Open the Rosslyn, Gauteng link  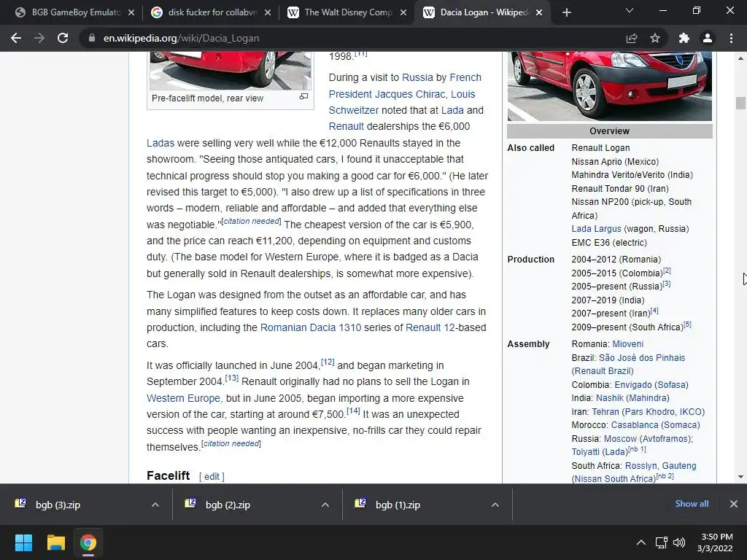pos(660,466)
